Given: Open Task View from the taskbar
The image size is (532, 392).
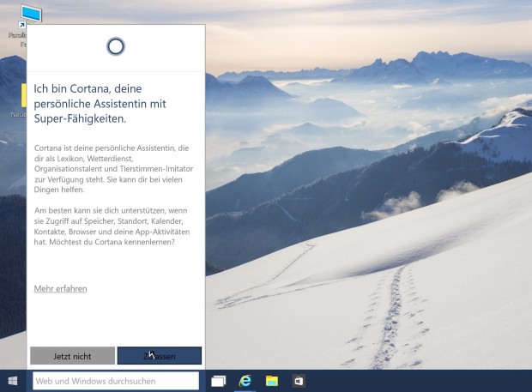Looking at the screenshot, I should 218,381.
